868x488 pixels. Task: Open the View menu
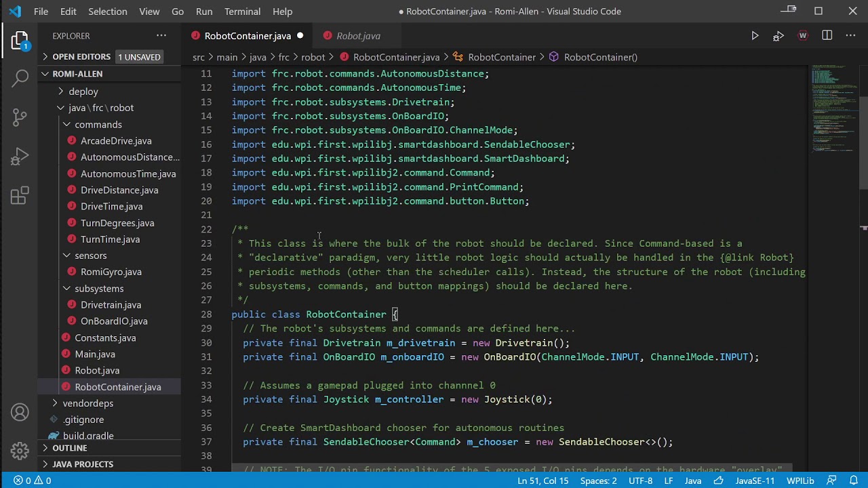[149, 12]
